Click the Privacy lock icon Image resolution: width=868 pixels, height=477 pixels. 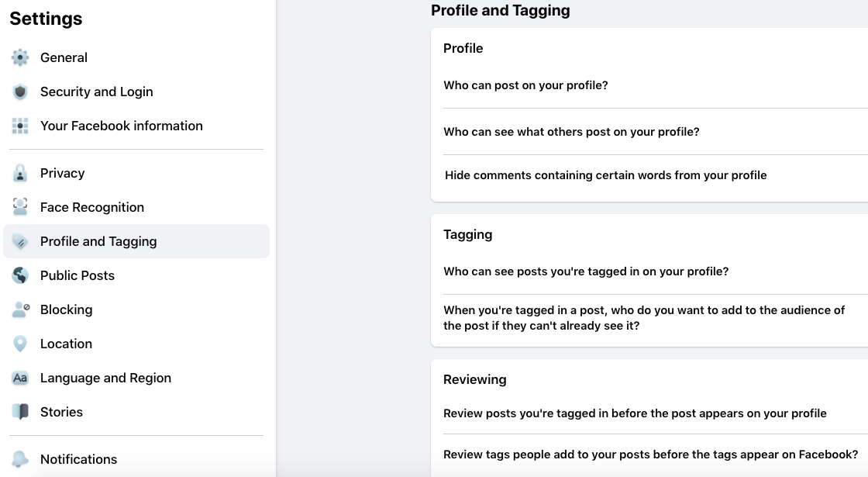tap(20, 173)
